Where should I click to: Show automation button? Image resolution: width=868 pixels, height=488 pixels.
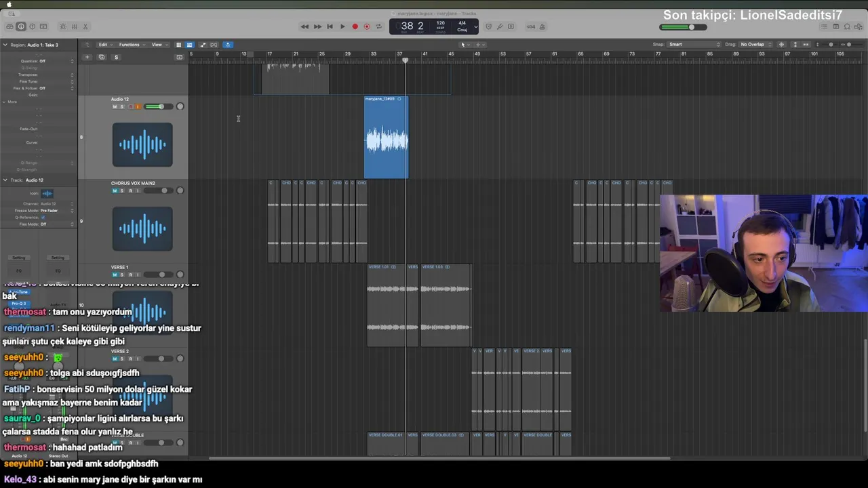click(x=202, y=45)
